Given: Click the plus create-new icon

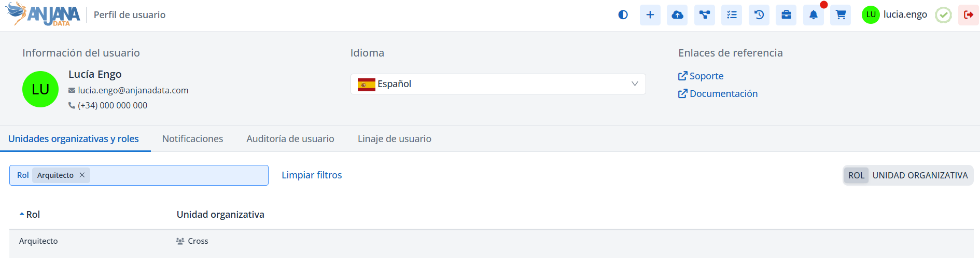Looking at the screenshot, I should tap(650, 15).
